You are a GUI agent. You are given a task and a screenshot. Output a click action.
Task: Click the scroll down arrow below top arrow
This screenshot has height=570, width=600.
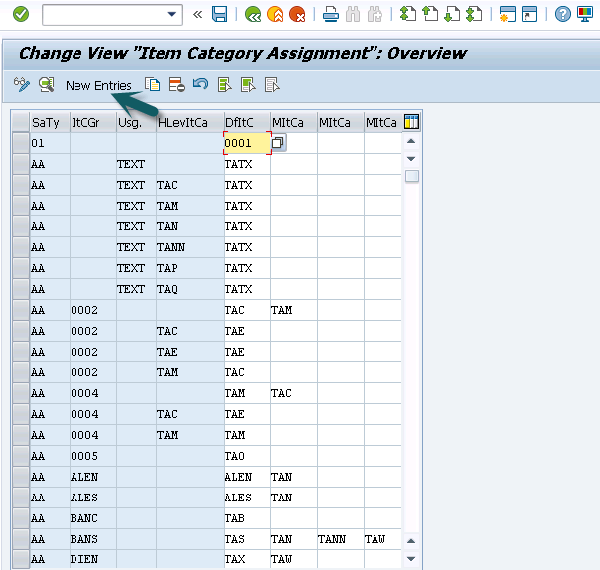pyautogui.click(x=411, y=158)
